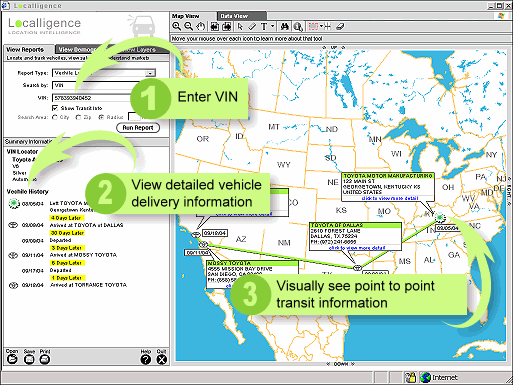The height and width of the screenshot is (385, 513).
Task: Select the City search area radio button
Action: coord(55,117)
